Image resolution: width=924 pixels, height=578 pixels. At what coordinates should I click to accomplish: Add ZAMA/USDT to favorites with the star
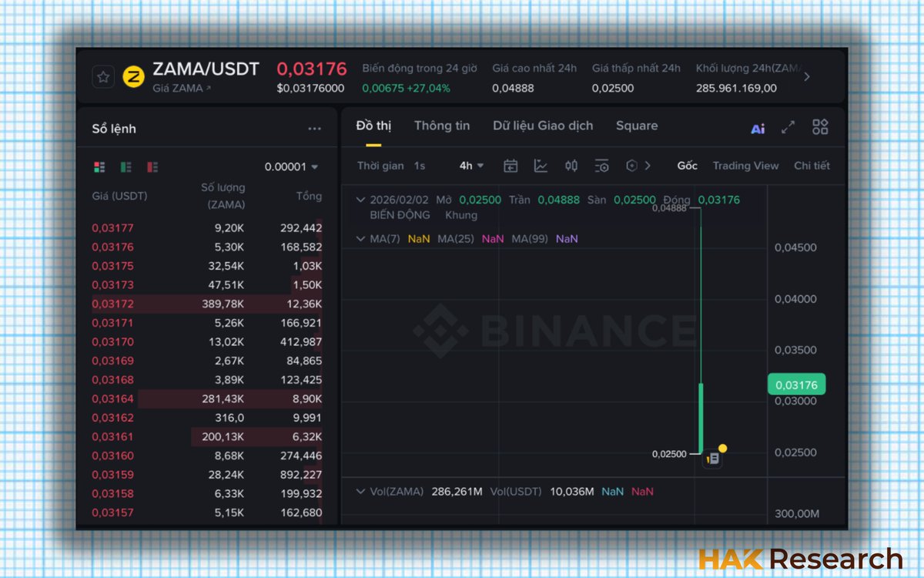(x=104, y=77)
